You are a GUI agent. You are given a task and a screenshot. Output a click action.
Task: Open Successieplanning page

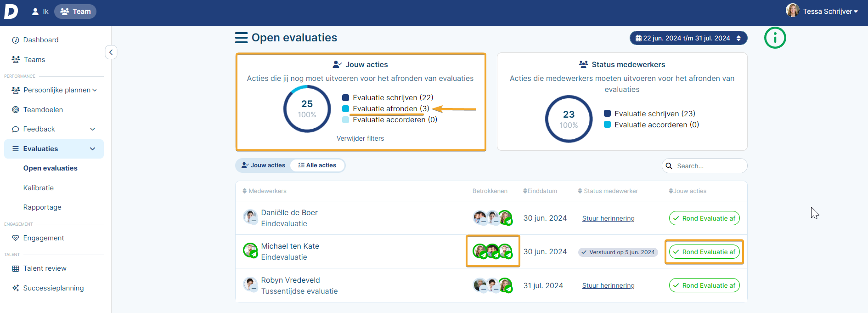(x=53, y=288)
